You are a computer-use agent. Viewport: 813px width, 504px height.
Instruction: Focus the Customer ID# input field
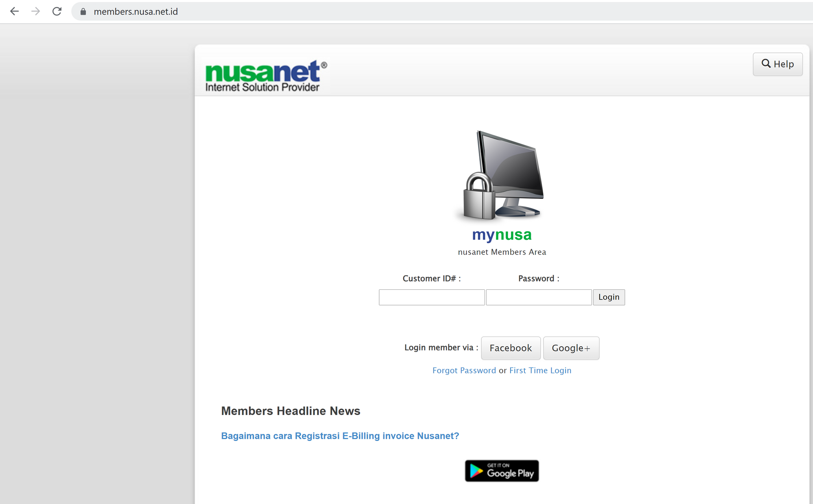[x=432, y=297]
